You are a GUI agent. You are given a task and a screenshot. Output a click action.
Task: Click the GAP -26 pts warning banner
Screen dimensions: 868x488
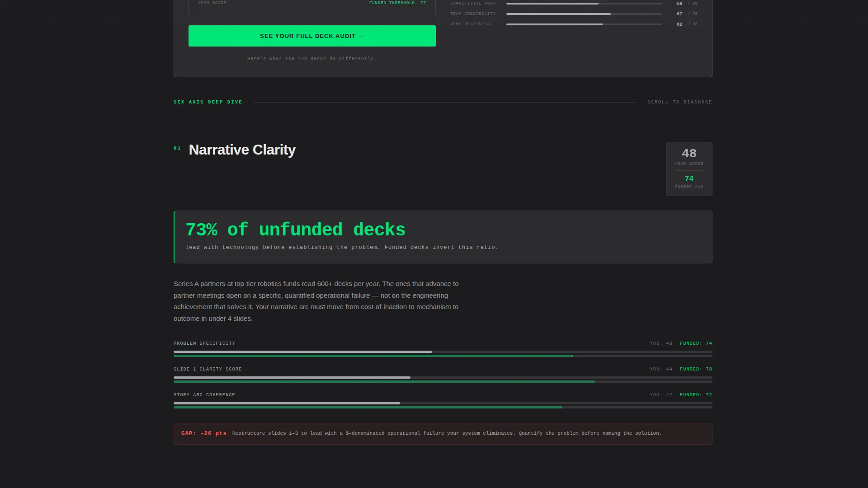coord(443,434)
